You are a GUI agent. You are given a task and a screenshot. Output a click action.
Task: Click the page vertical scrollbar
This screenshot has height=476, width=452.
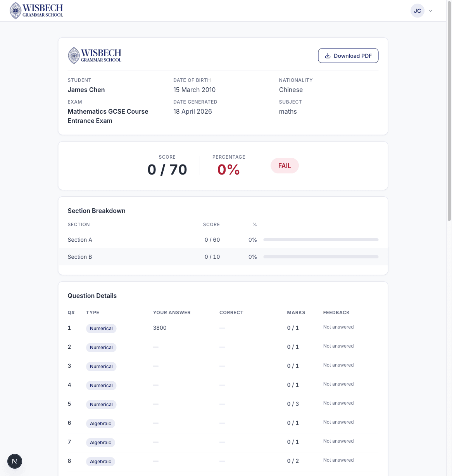pyautogui.click(x=449, y=116)
